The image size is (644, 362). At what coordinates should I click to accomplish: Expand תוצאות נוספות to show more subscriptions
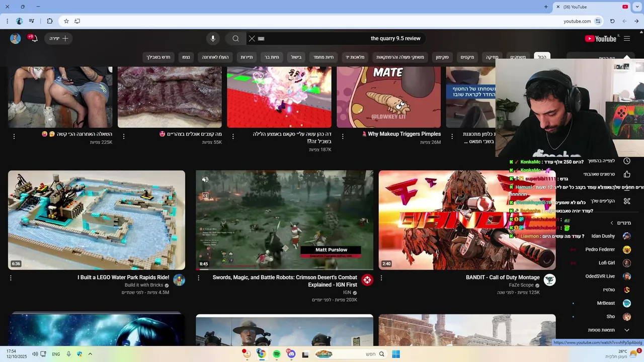tap(609, 330)
